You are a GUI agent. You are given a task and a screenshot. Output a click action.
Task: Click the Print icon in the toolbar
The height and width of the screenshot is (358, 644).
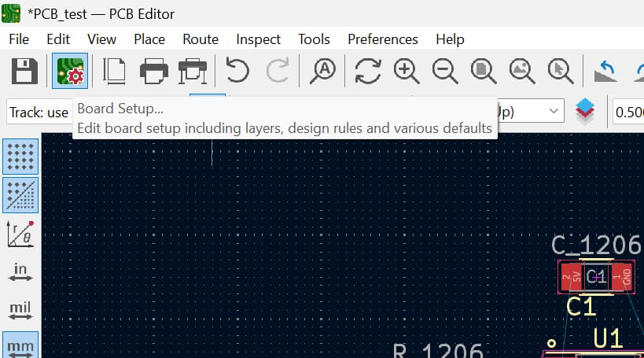coord(154,72)
